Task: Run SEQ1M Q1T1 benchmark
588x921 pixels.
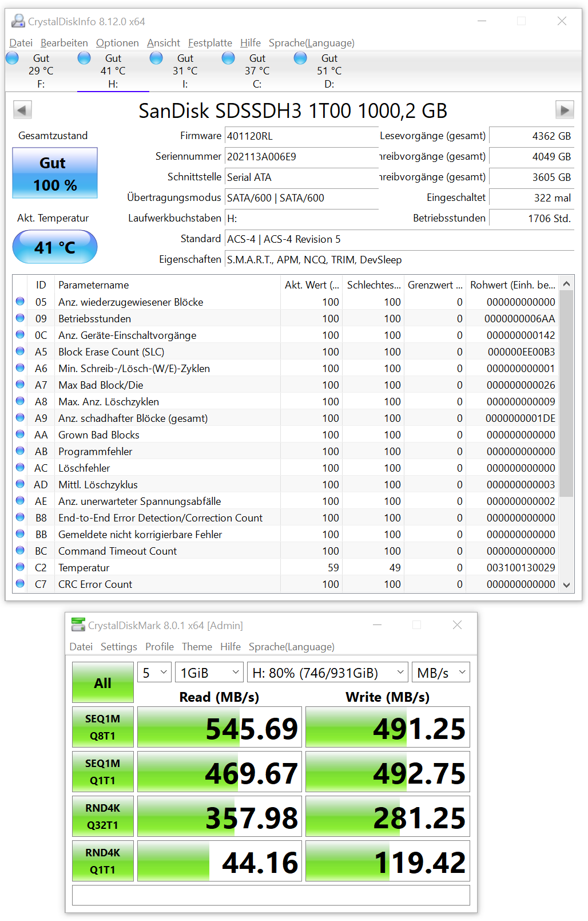Action: pos(103,772)
